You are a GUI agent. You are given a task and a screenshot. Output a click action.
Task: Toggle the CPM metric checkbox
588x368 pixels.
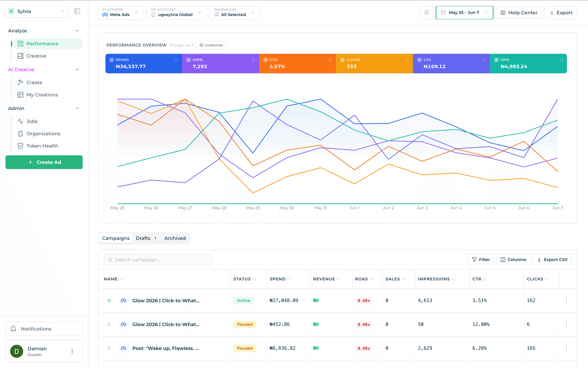point(496,60)
